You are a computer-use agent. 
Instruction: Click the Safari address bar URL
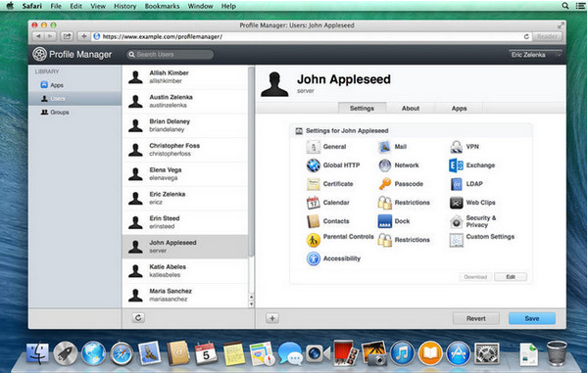(x=162, y=36)
